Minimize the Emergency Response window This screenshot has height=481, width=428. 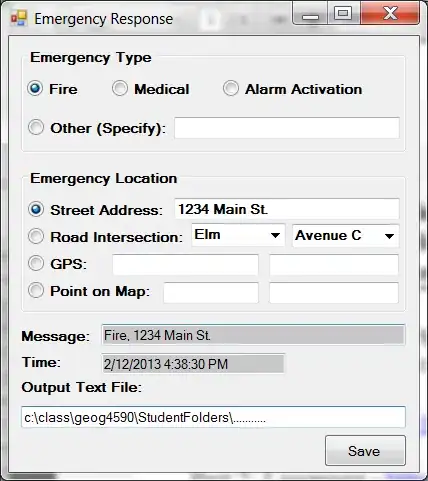310,13
